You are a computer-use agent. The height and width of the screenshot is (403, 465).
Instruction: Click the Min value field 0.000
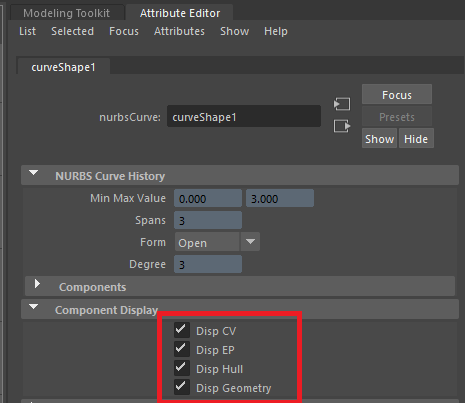(208, 198)
